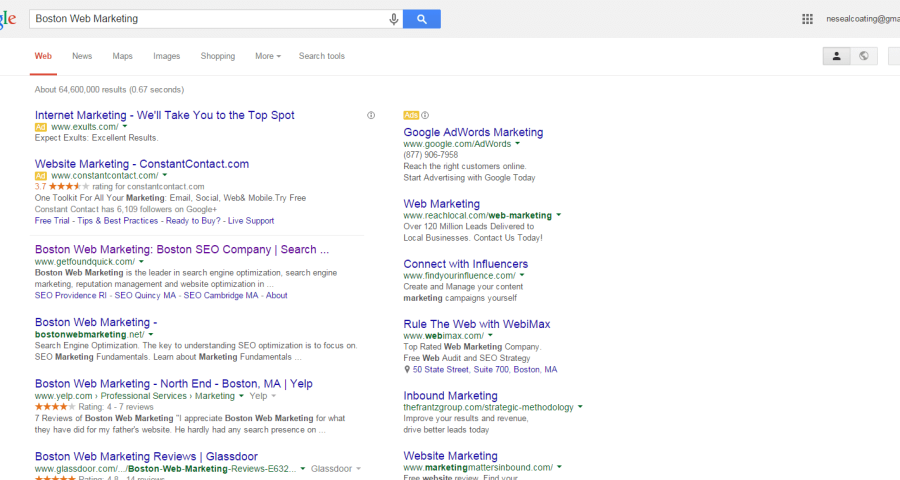Open the Maps tab

122,56
